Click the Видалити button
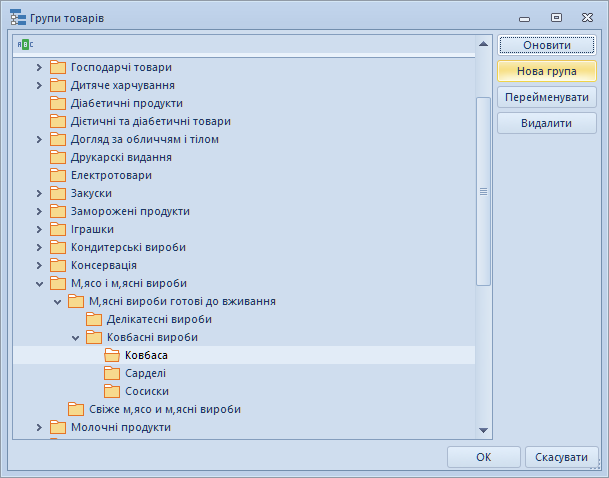The width and height of the screenshot is (609, 478). (546, 123)
